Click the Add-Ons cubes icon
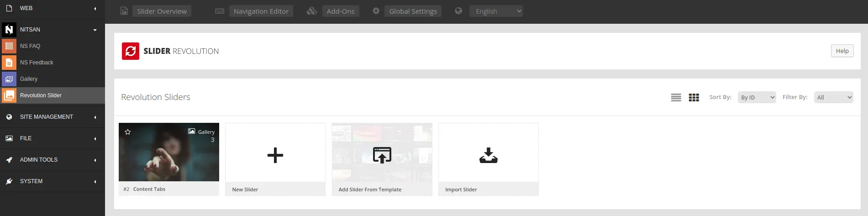Image resolution: width=868 pixels, height=216 pixels. coord(312,11)
